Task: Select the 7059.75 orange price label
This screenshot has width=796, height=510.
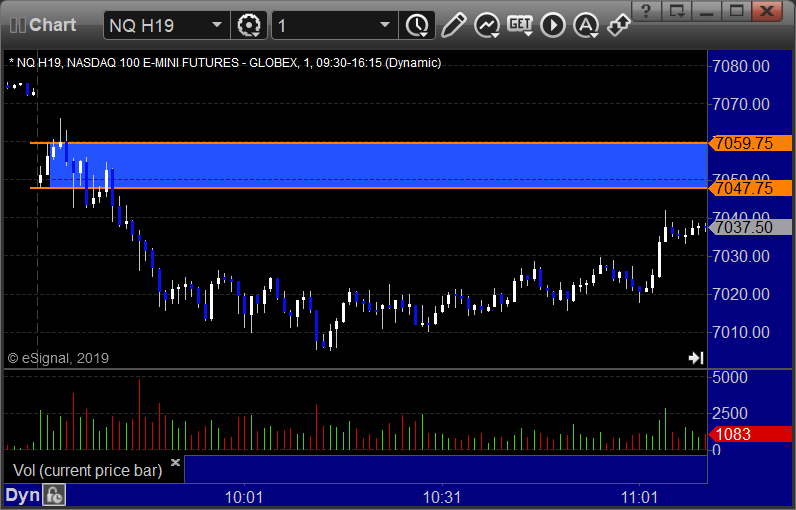Action: click(750, 143)
